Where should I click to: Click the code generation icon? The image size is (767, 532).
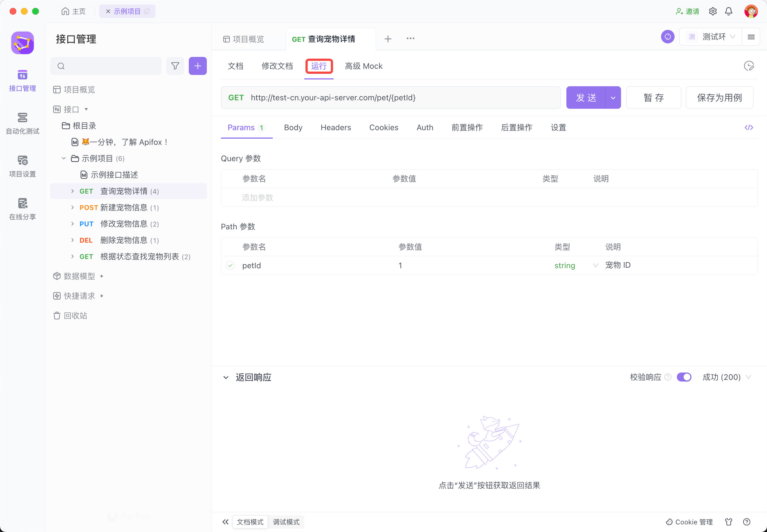[x=749, y=128]
